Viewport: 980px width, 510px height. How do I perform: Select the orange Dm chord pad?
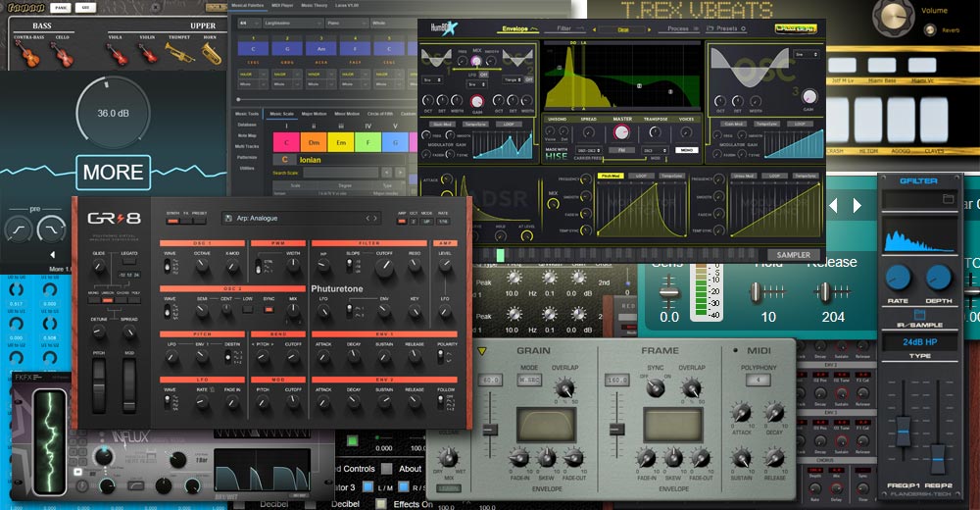point(314,142)
